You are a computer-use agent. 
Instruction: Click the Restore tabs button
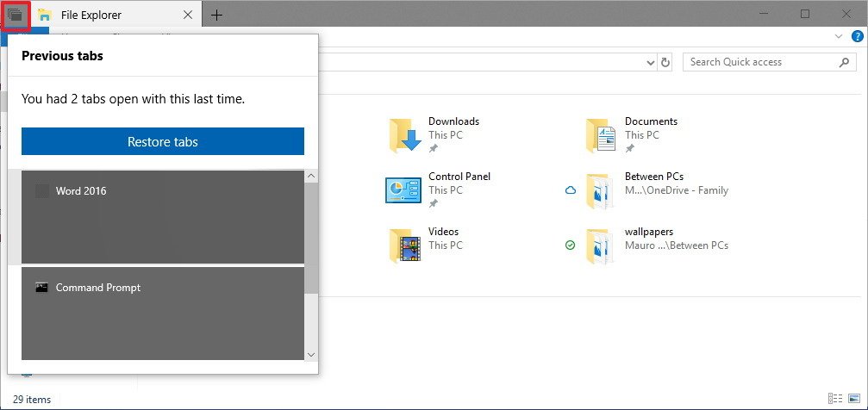[163, 141]
